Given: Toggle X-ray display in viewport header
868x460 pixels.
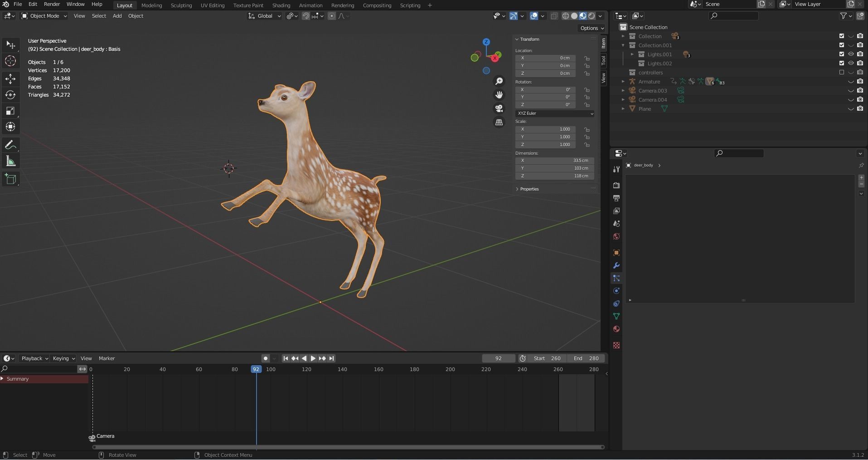Looking at the screenshot, I should [554, 16].
